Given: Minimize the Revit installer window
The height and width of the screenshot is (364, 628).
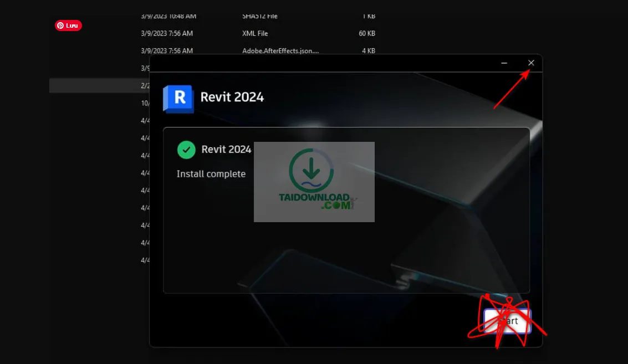Looking at the screenshot, I should [x=504, y=63].
